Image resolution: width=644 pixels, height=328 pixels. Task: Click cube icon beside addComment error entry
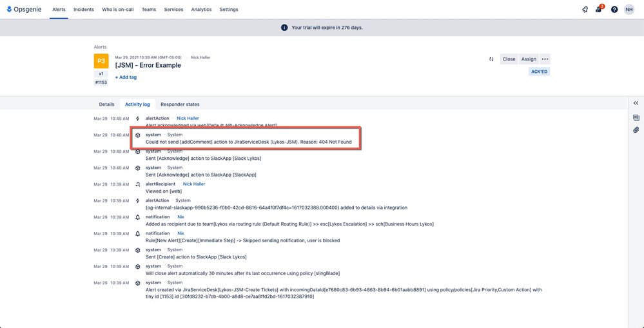click(x=138, y=135)
